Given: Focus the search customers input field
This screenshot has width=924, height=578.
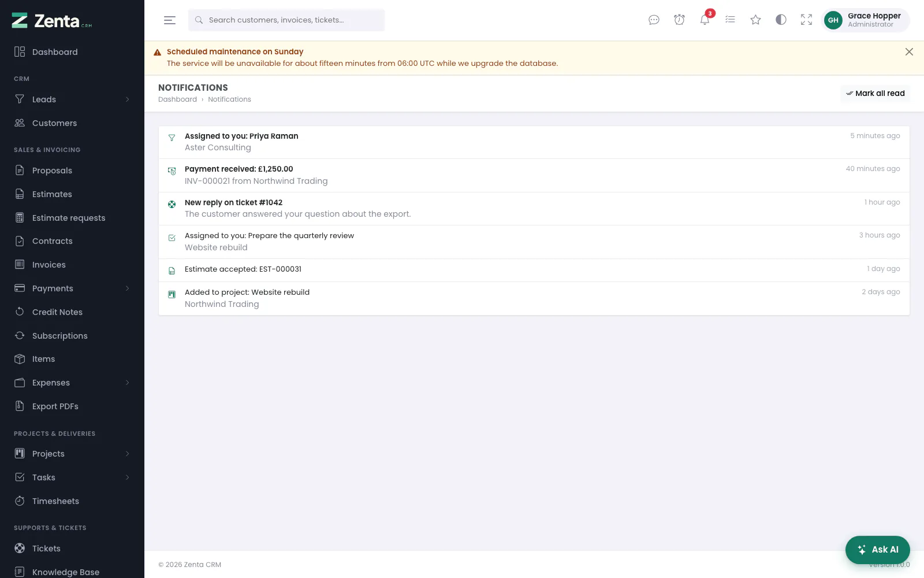Looking at the screenshot, I should click(x=286, y=20).
